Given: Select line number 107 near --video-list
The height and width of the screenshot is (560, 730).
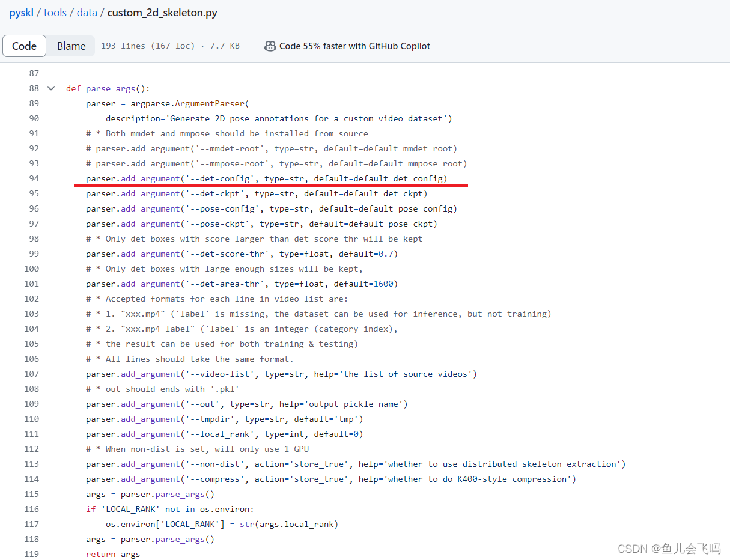Looking at the screenshot, I should [x=34, y=373].
